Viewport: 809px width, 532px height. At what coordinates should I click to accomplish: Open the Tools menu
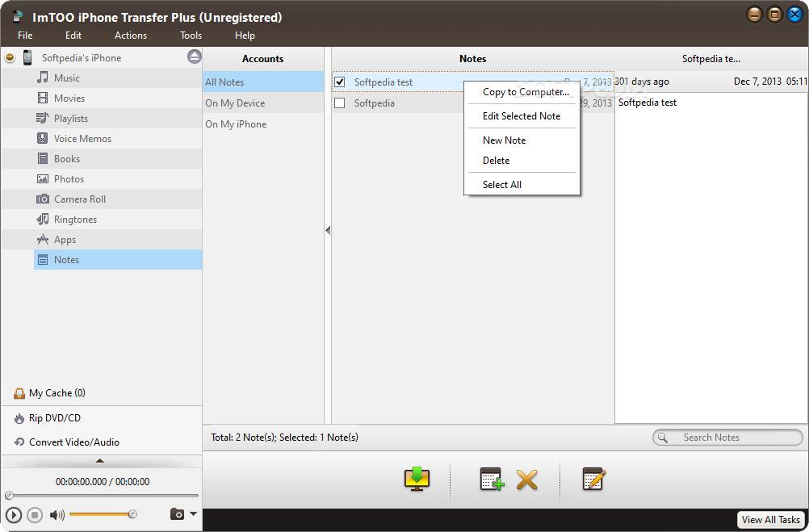[191, 35]
